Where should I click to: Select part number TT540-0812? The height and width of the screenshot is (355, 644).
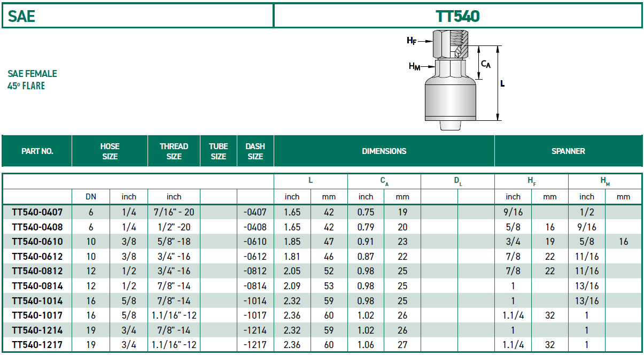pyautogui.click(x=37, y=271)
